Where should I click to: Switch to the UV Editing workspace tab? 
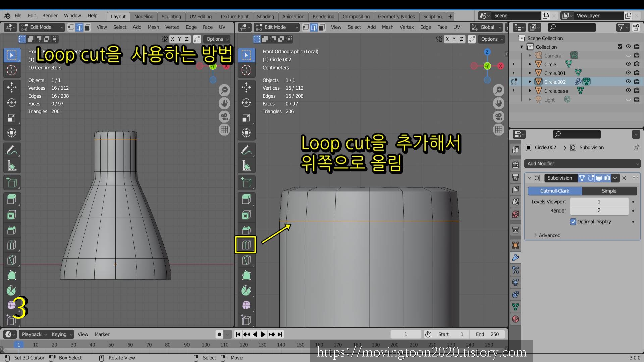click(201, 16)
